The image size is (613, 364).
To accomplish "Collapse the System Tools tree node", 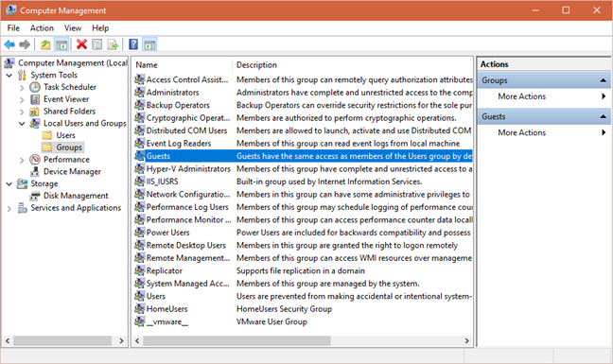I will [9, 75].
